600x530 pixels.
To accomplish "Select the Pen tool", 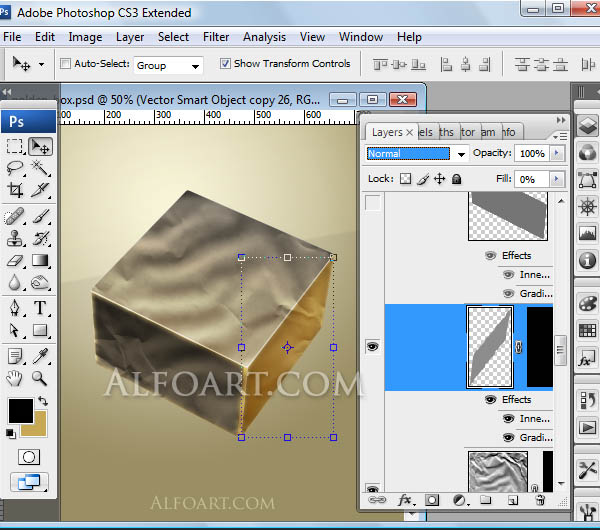I will point(15,308).
